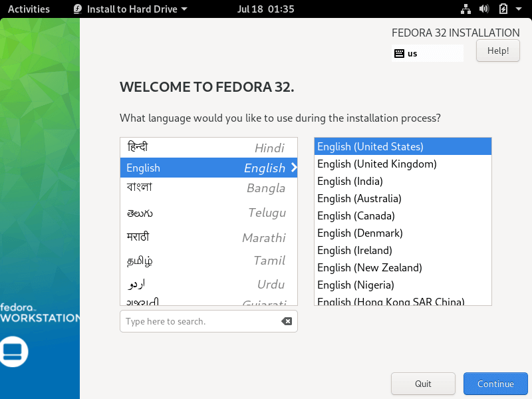Choose English (Nigeria) locale
Image resolution: width=532 pixels, height=399 pixels.
pyautogui.click(x=403, y=285)
